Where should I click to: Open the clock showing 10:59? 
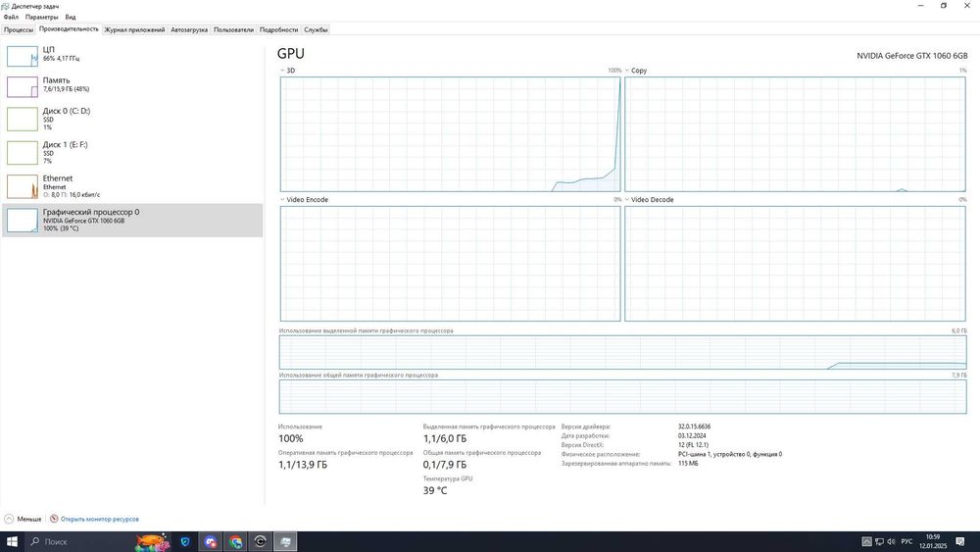[933, 541]
